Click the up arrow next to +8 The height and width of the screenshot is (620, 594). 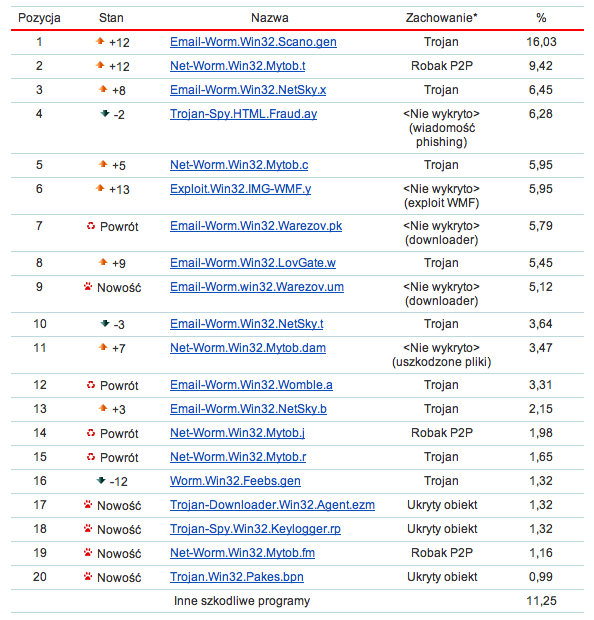click(x=103, y=89)
